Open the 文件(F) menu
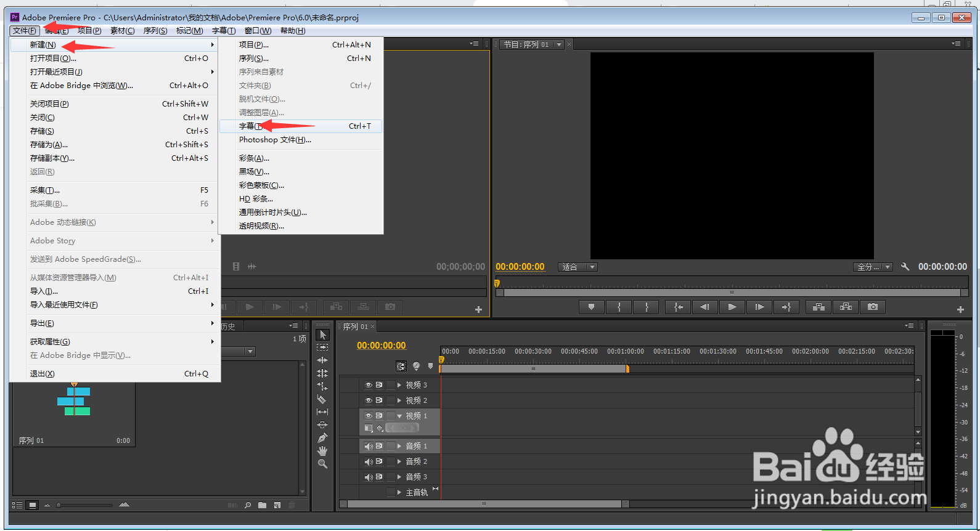 (25, 31)
